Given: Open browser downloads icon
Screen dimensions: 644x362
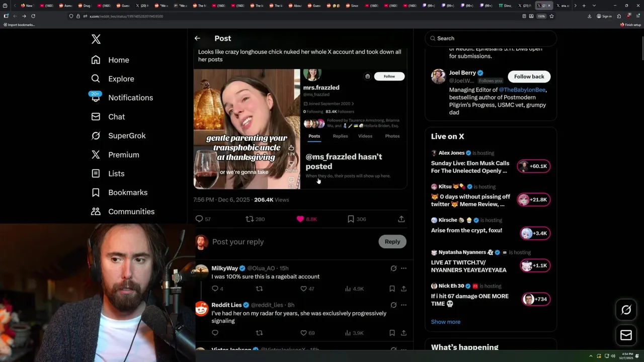Looking at the screenshot, I should coord(589,16).
